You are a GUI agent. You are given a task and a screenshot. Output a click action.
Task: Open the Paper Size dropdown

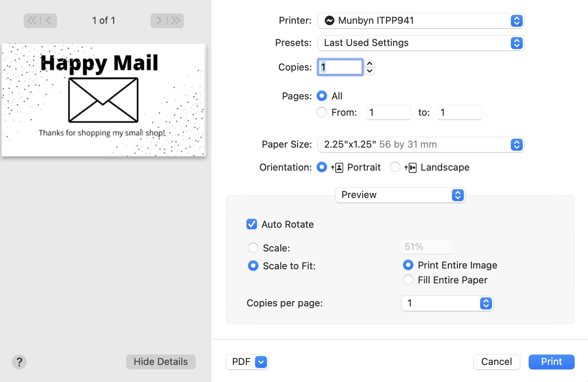[x=421, y=145]
